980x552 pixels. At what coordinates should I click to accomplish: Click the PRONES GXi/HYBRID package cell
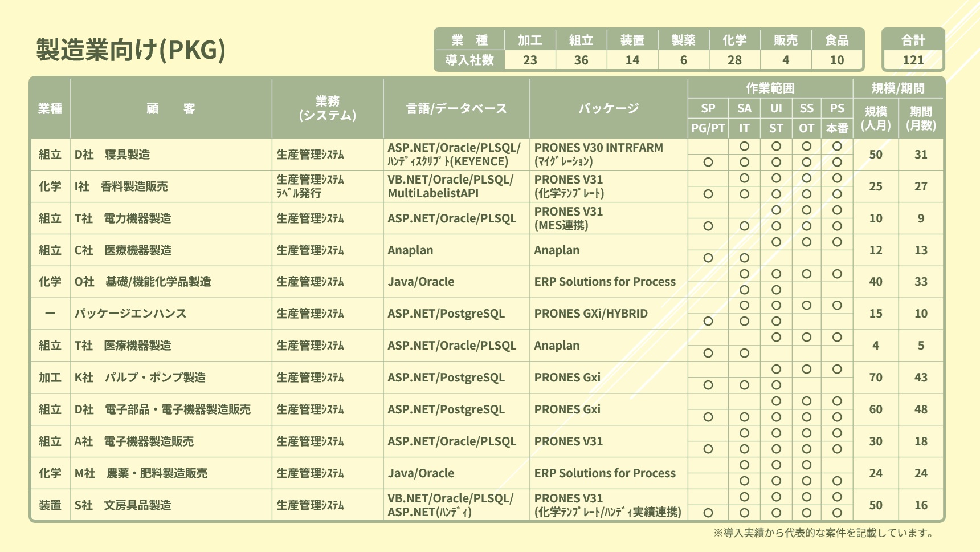click(591, 314)
